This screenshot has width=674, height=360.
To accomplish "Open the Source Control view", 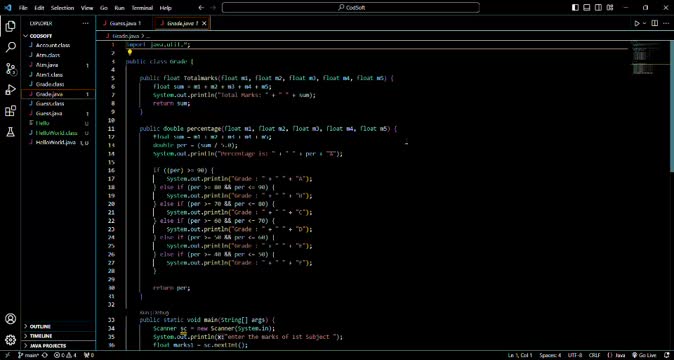I will point(10,69).
